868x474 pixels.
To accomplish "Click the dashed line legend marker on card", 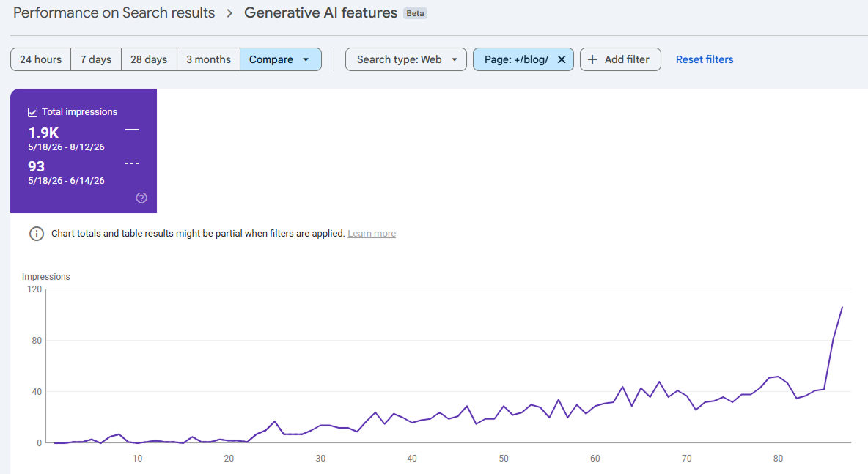I will coord(132,163).
